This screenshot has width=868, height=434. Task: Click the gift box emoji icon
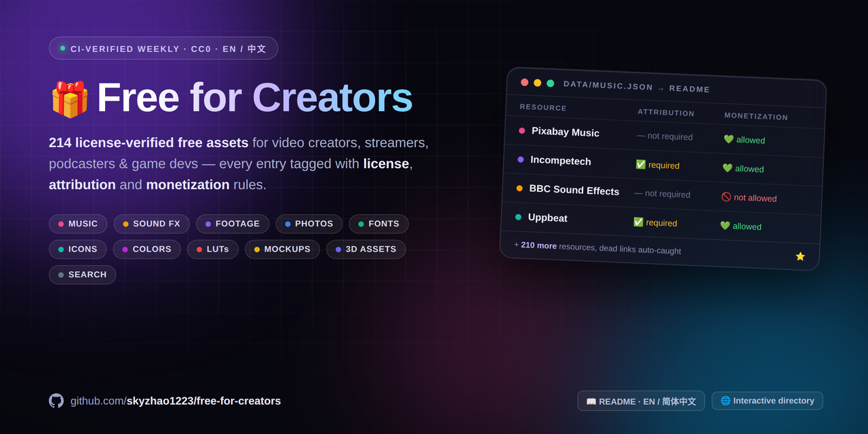(x=70, y=99)
